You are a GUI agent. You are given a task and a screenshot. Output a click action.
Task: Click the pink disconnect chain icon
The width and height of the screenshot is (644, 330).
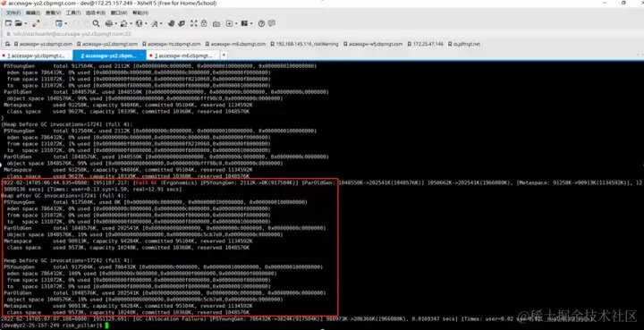(x=36, y=23)
